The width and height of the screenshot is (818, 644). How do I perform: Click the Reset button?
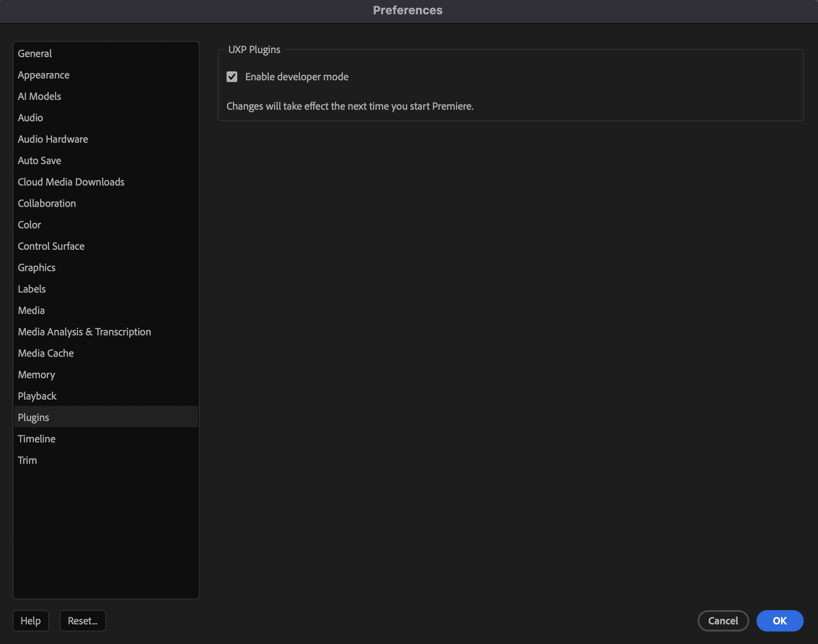coord(83,620)
